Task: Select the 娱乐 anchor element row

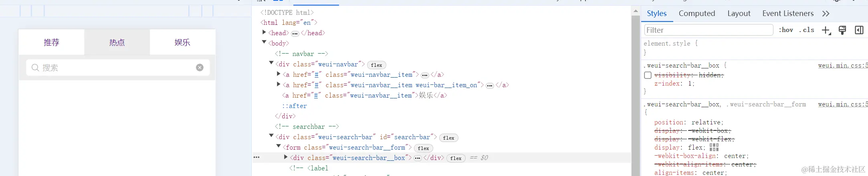Action: pyautogui.click(x=365, y=95)
